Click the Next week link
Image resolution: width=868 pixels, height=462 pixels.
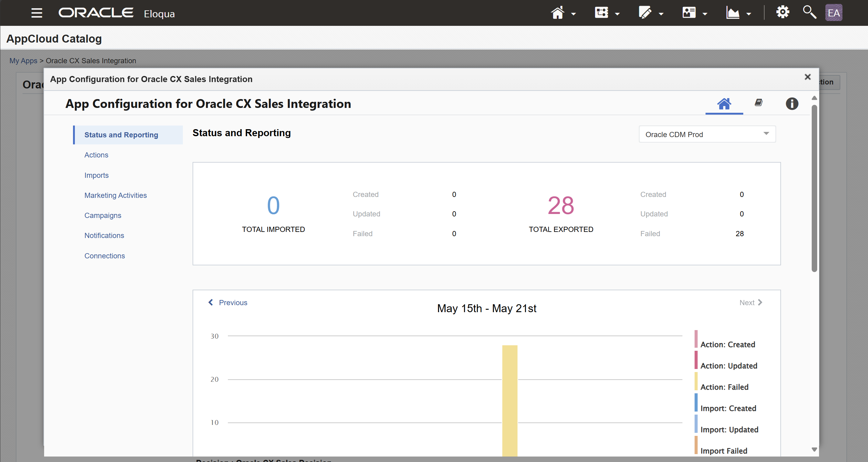(x=747, y=302)
